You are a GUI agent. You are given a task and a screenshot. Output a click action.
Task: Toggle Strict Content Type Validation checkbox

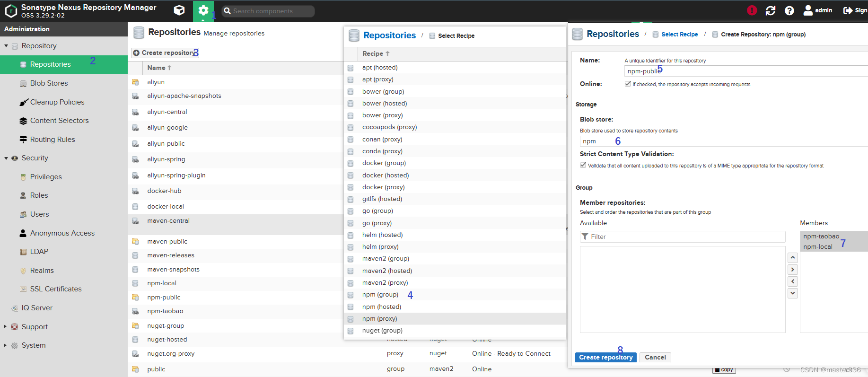[583, 166]
